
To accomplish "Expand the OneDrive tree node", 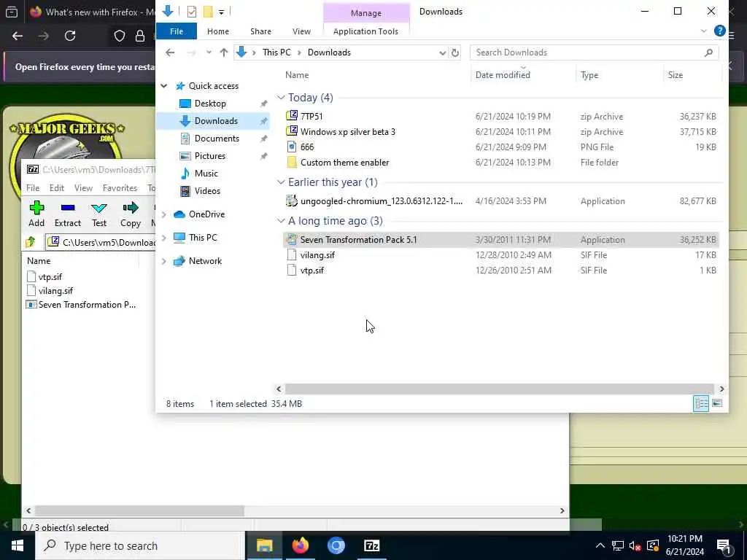I will click(x=164, y=215).
